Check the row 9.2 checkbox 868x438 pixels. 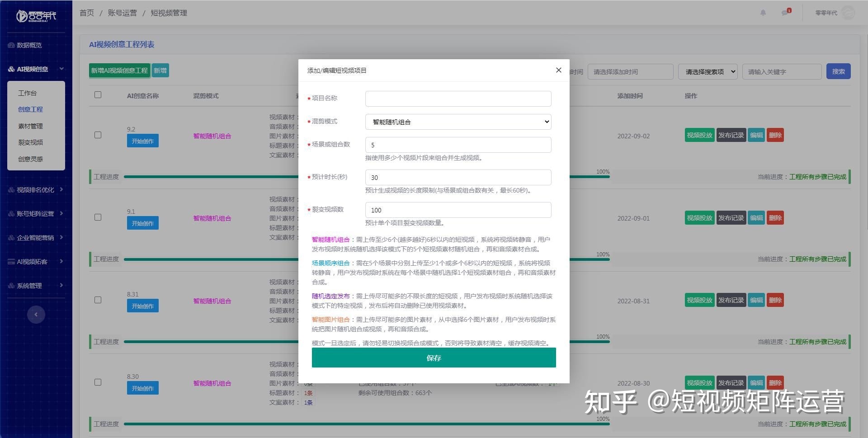click(x=98, y=135)
